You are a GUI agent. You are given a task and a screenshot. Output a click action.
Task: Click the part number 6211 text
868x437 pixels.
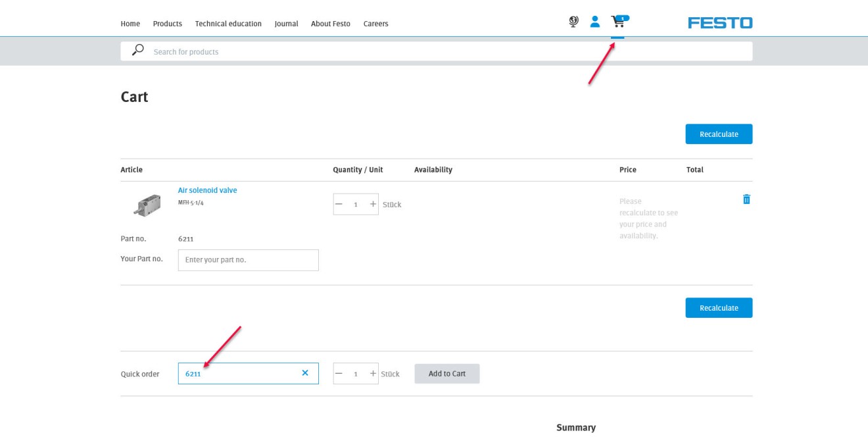pyautogui.click(x=185, y=239)
